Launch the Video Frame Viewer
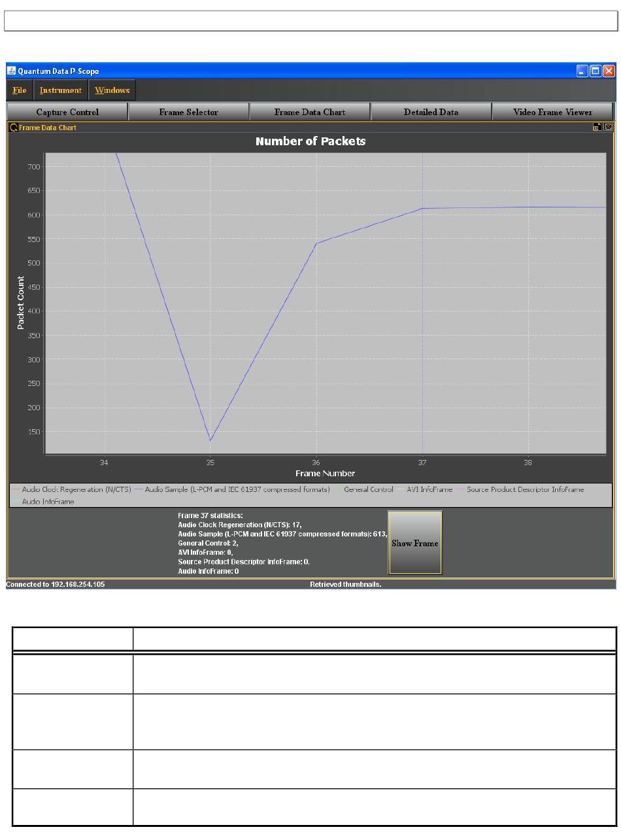This screenshot has width=621, height=840. pyautogui.click(x=552, y=112)
